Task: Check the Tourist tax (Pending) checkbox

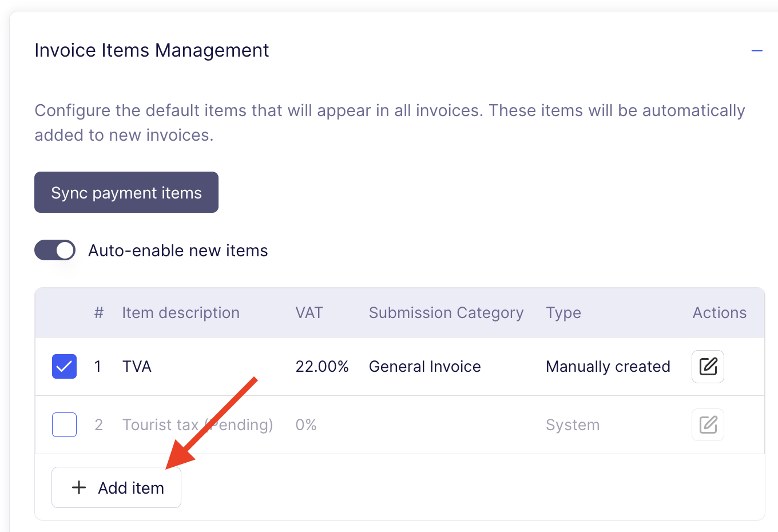Action: pos(64,424)
